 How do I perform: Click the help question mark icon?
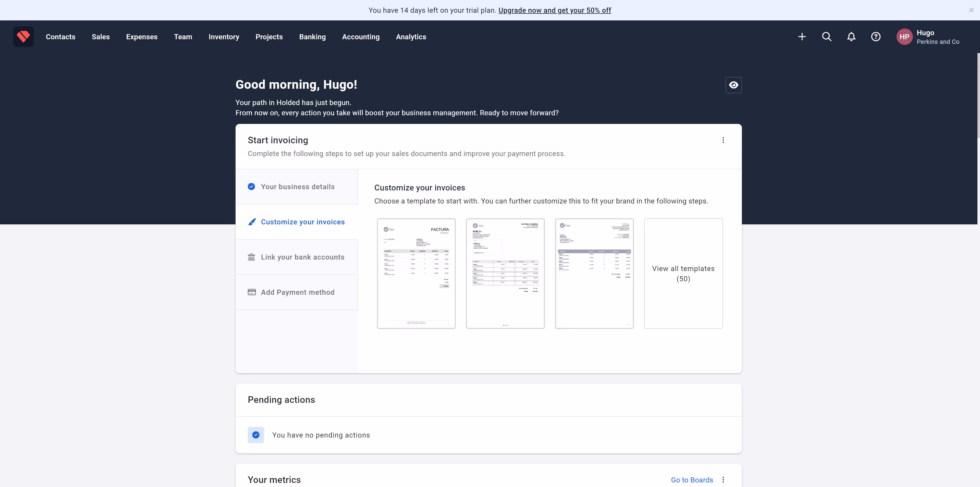pos(875,36)
